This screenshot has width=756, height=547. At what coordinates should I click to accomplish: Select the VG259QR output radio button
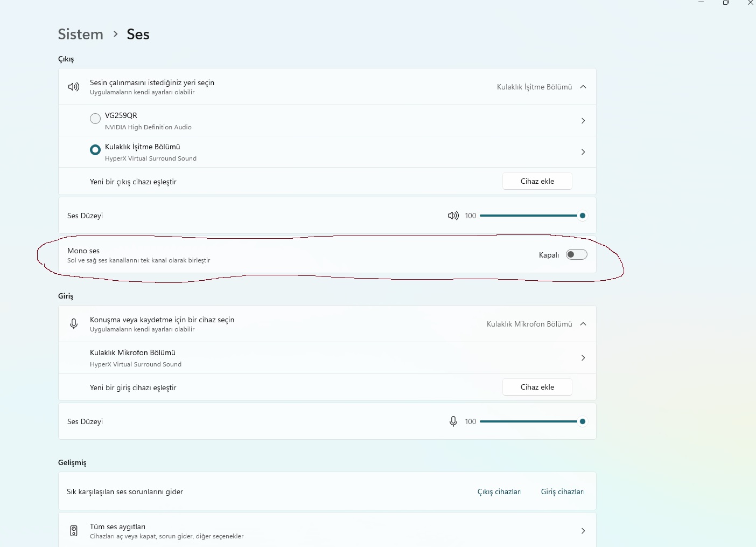point(95,119)
